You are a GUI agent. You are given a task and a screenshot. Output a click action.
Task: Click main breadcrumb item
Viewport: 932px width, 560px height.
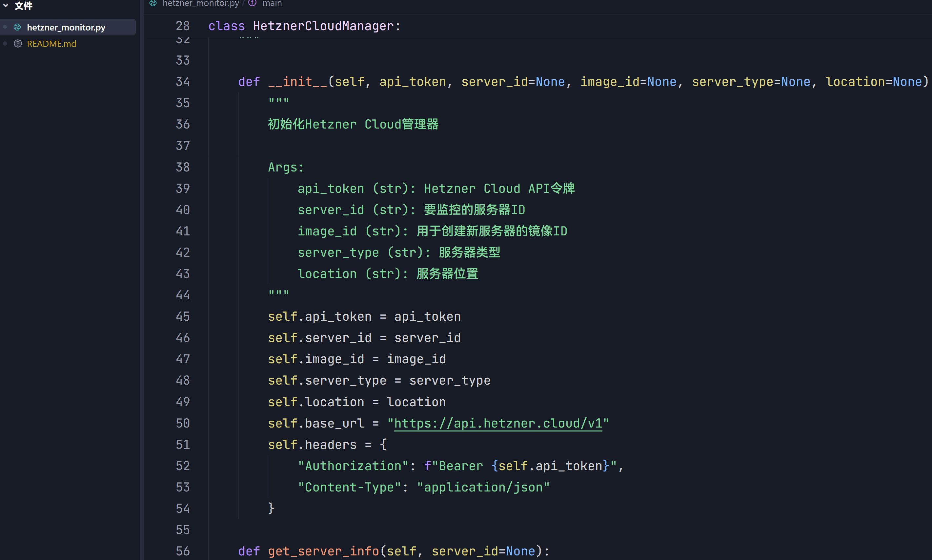(x=272, y=4)
